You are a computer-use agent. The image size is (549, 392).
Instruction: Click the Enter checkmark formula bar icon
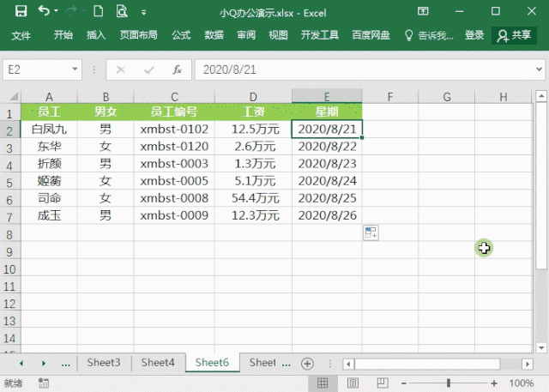[149, 70]
